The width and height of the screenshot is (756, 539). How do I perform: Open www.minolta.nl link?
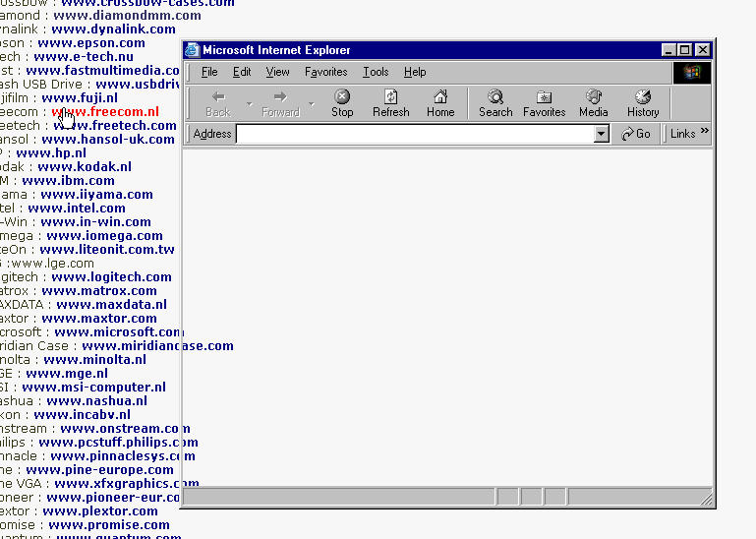point(95,359)
